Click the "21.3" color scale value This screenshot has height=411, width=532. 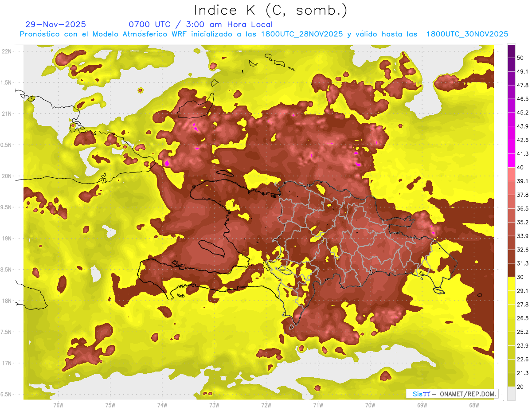(522, 373)
